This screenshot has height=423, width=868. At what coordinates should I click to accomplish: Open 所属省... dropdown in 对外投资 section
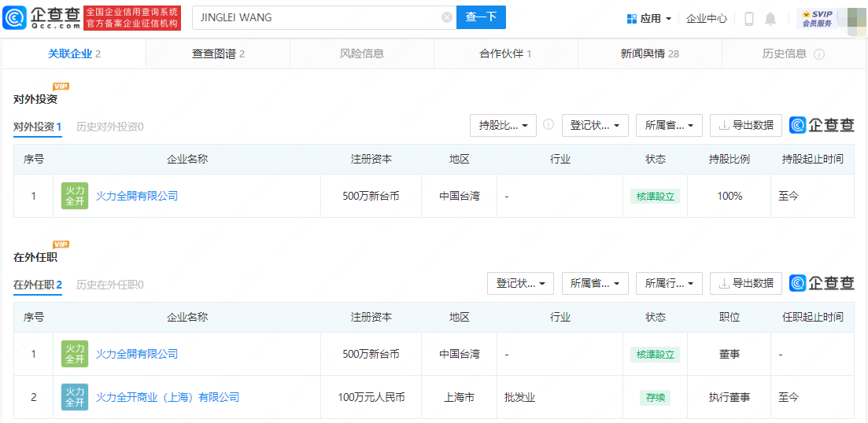(669, 125)
